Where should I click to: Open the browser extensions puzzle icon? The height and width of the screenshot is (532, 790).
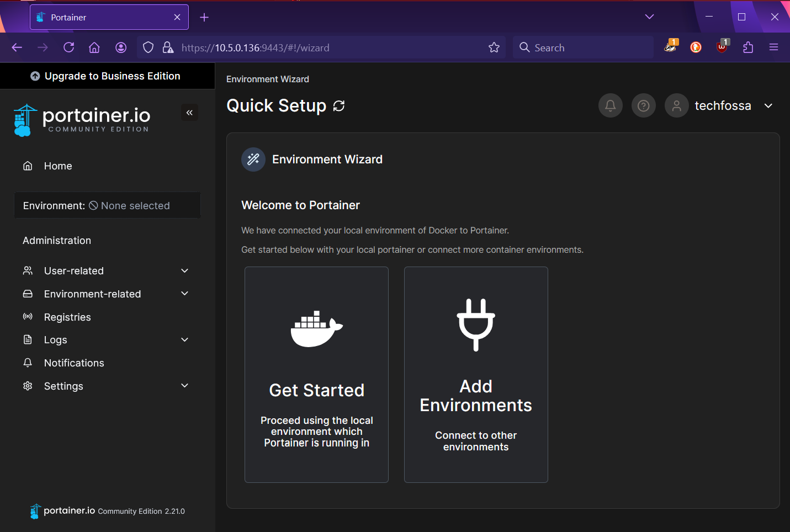(748, 47)
